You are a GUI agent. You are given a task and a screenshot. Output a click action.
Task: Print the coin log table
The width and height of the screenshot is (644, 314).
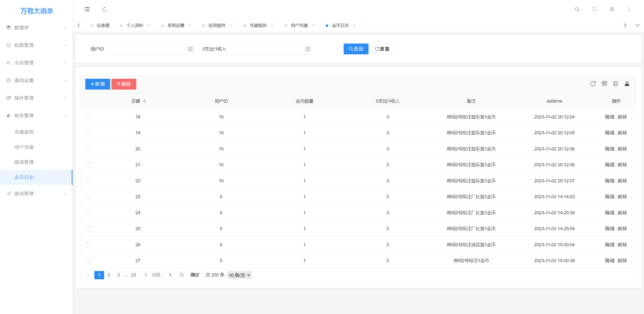(x=616, y=84)
